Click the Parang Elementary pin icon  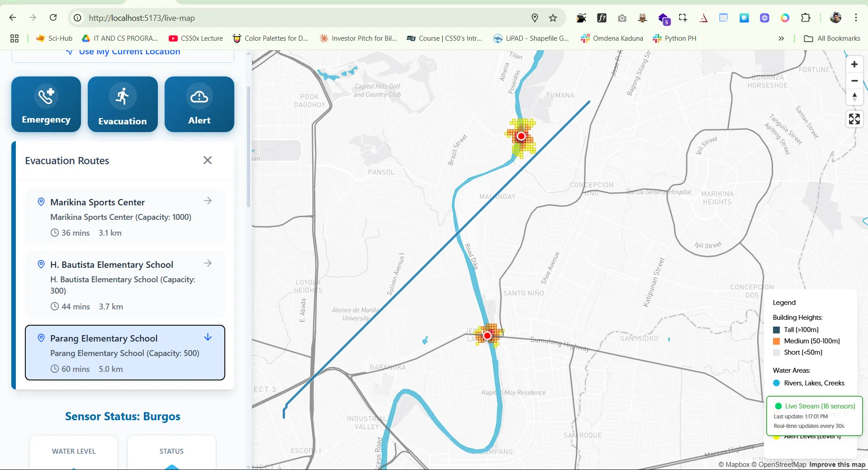click(x=41, y=338)
